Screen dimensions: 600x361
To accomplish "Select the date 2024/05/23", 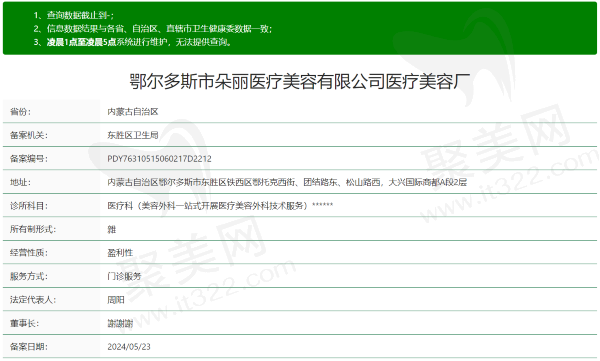I will [x=129, y=347].
